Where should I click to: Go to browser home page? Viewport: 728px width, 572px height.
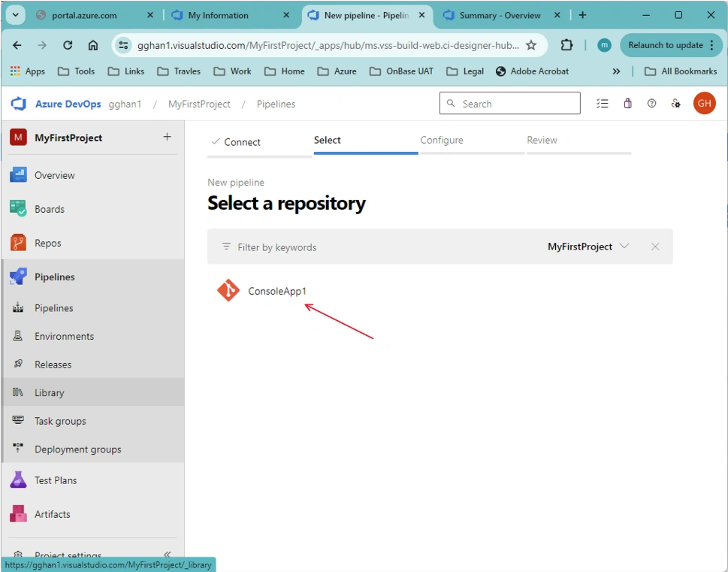(x=93, y=45)
